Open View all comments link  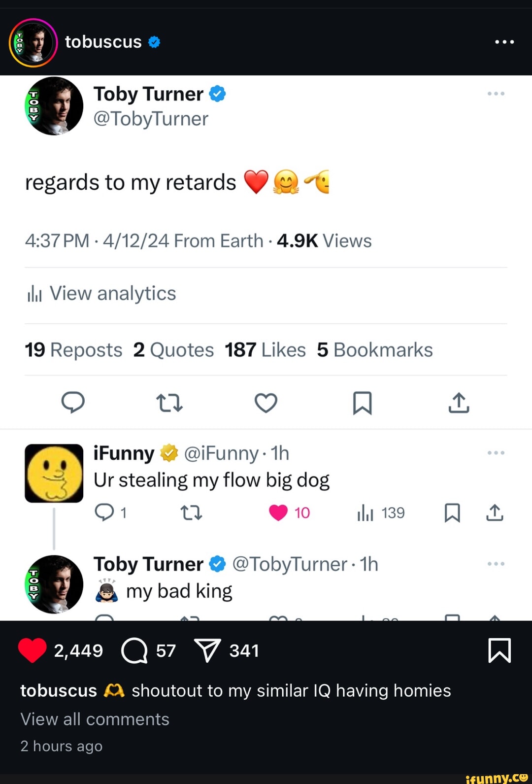[95, 719]
